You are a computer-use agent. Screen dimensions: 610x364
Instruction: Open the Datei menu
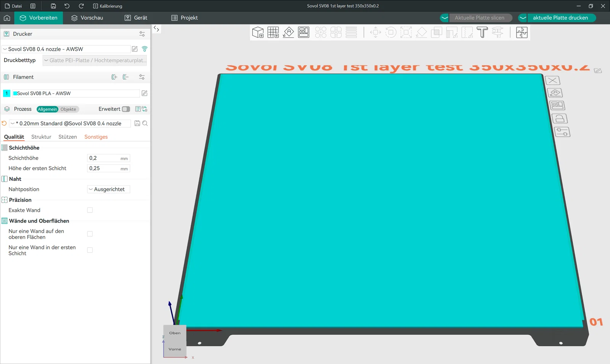click(13, 6)
